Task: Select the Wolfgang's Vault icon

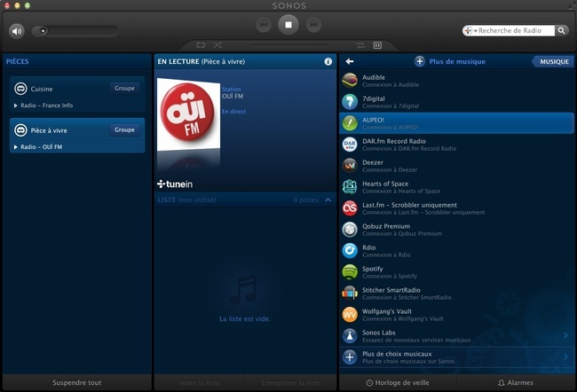Action: click(350, 315)
